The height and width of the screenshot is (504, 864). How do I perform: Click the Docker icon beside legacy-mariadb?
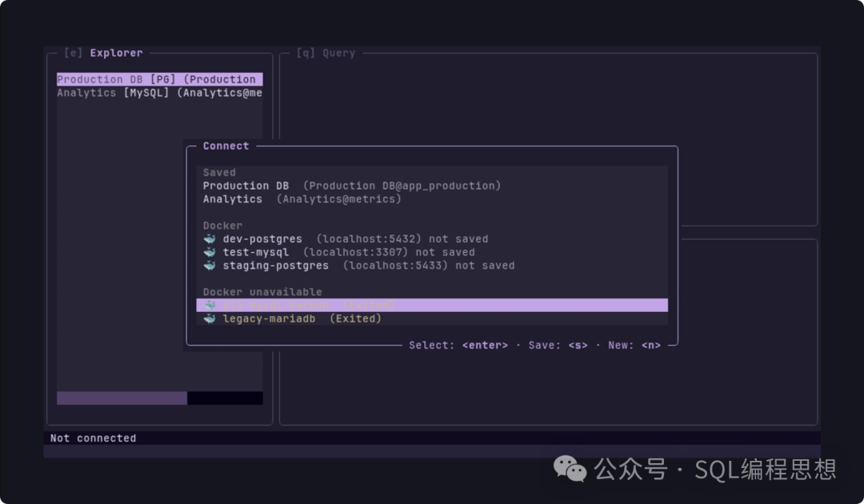pyautogui.click(x=210, y=318)
